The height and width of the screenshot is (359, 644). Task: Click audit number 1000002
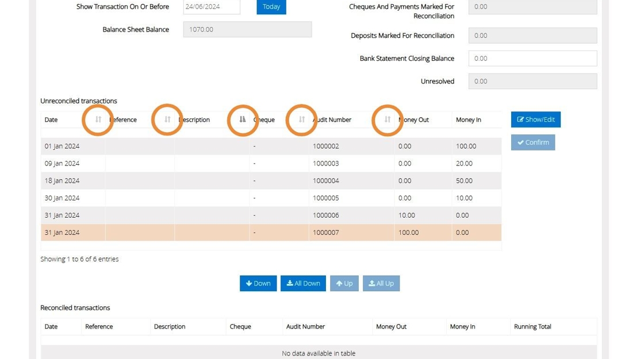325,146
